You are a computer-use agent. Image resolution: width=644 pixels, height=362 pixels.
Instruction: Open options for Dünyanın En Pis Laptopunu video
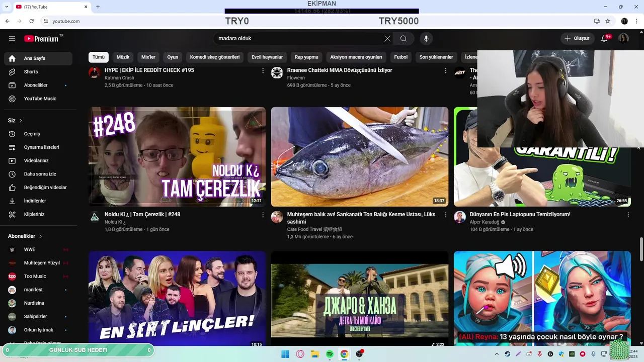click(x=628, y=215)
